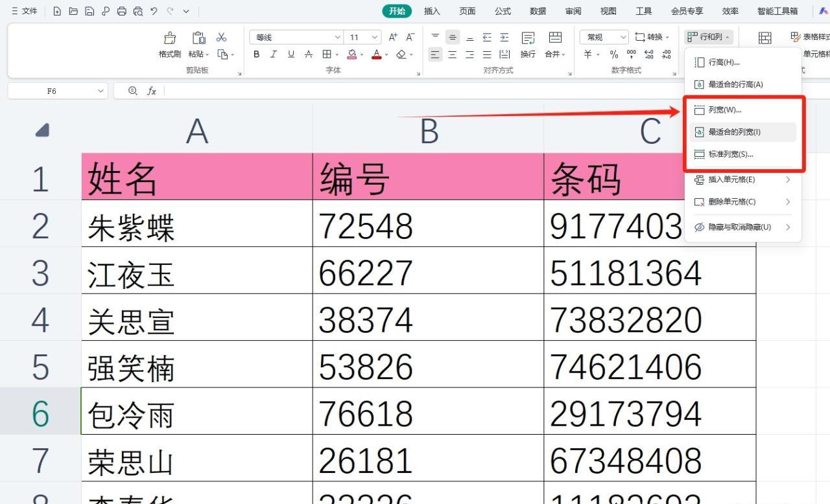Toggle Strikethrough formatting
This screenshot has width=830, height=504.
point(309,54)
